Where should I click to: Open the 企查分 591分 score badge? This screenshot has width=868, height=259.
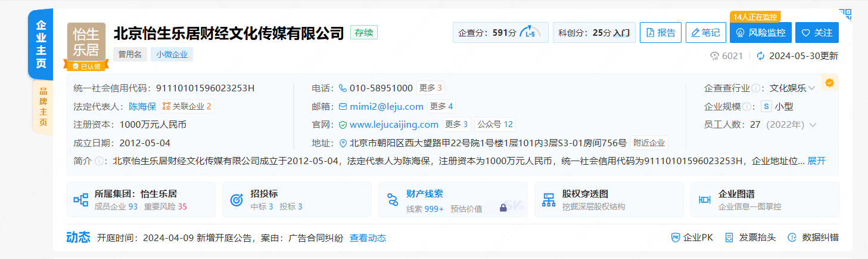[x=500, y=33]
